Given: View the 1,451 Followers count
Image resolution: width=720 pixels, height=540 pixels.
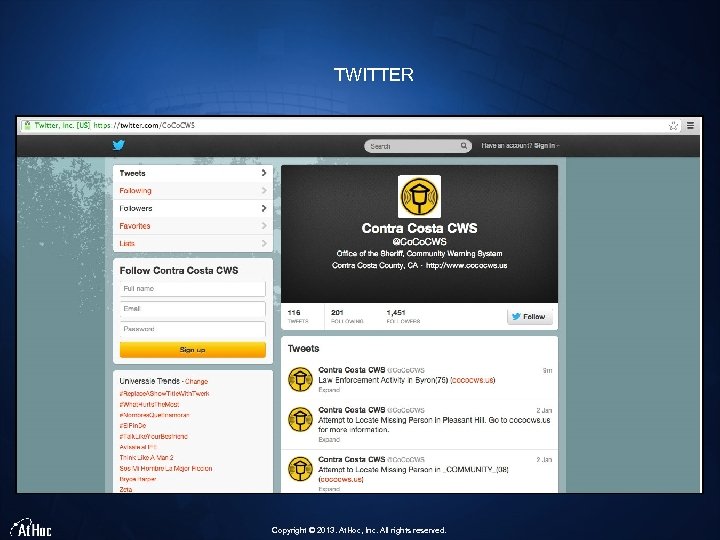Looking at the screenshot, I should (x=403, y=316).
